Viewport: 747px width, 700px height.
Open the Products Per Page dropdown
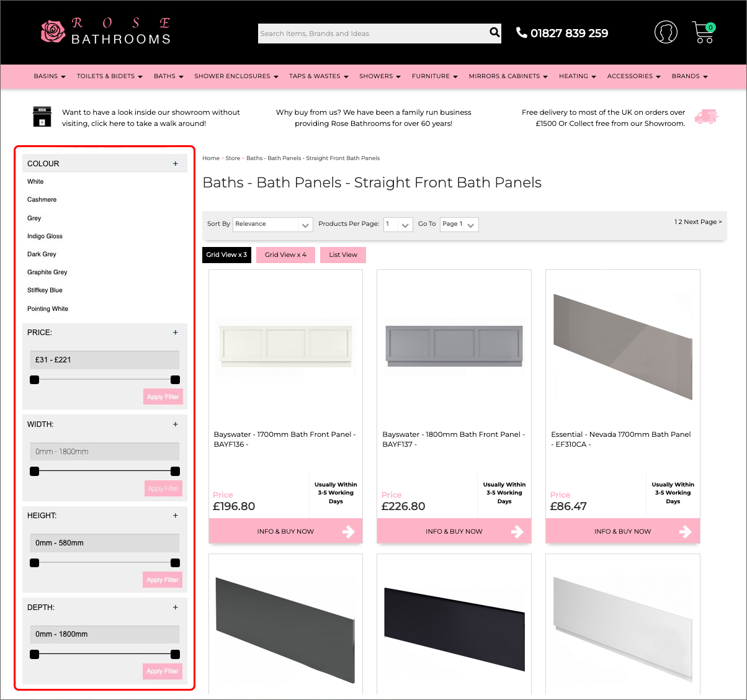click(x=398, y=224)
